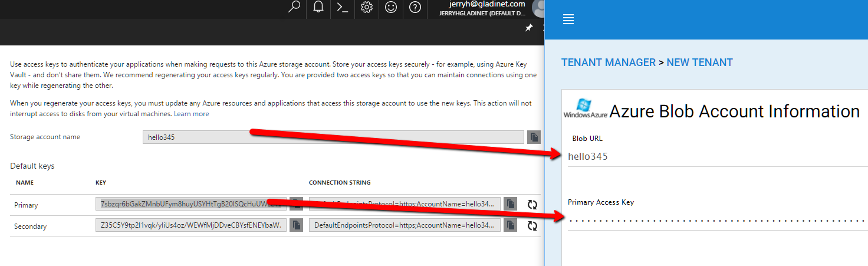Click the 'Storage account name' label
Viewport: 868px width, 266px height.
pyautogui.click(x=45, y=137)
